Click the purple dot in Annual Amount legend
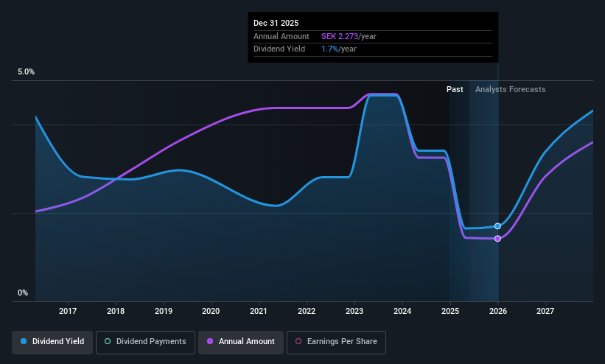The height and width of the screenshot is (364, 605). [210, 342]
